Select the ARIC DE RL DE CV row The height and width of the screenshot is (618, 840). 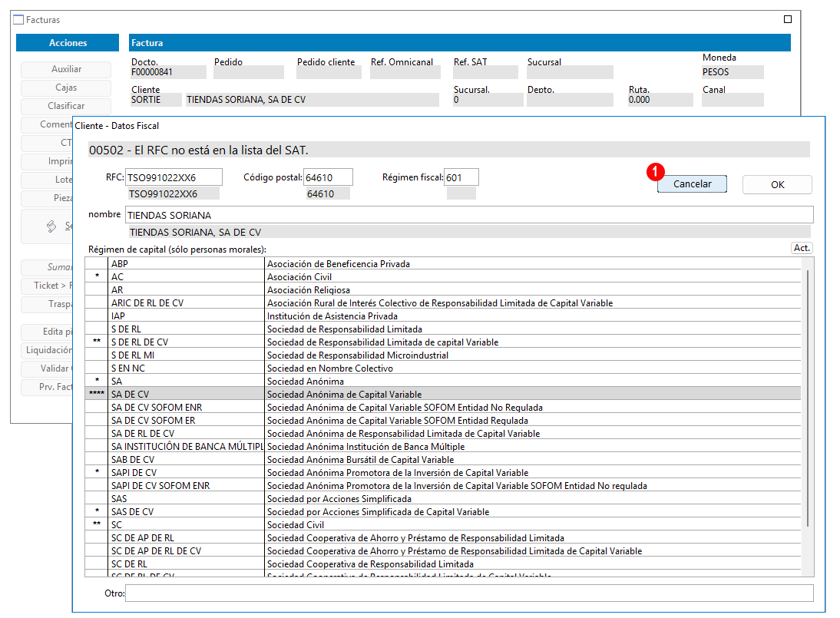click(443, 303)
